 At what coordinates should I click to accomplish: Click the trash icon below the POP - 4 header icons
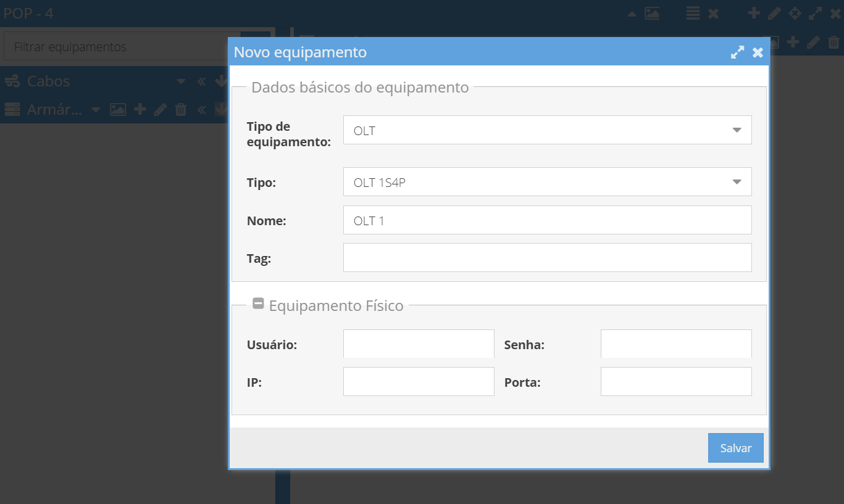point(834,42)
